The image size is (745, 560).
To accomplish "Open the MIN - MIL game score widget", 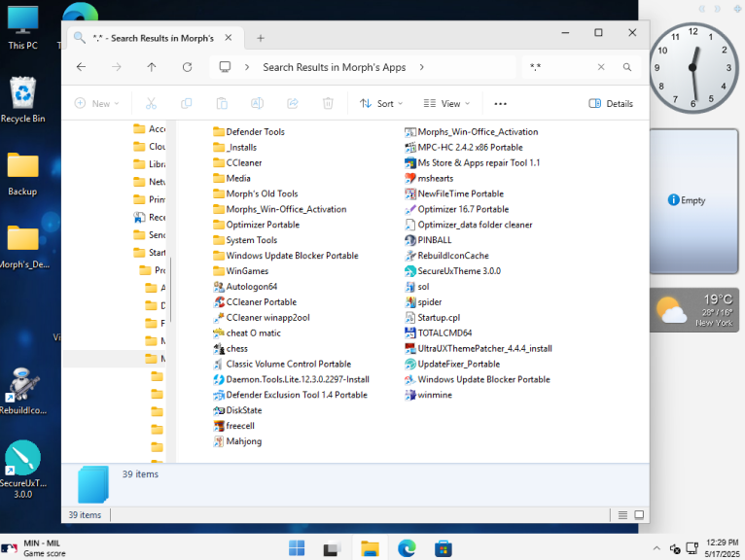I will pos(34,548).
